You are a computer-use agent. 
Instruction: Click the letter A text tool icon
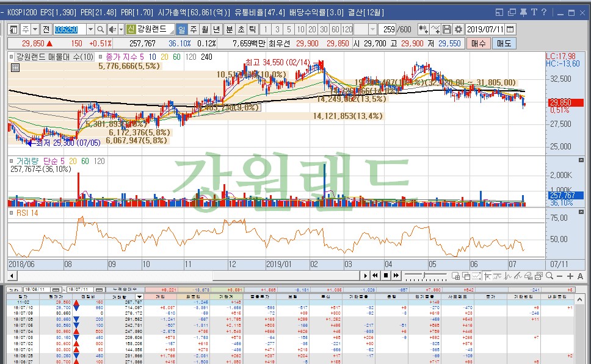[x=581, y=276]
